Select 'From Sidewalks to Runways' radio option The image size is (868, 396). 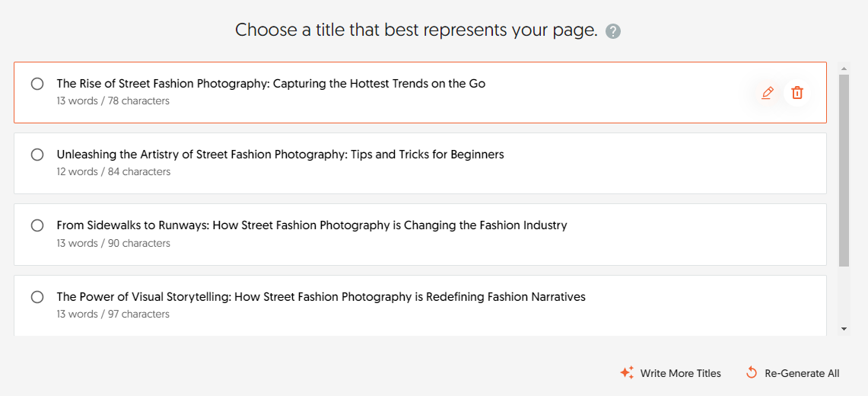click(37, 225)
